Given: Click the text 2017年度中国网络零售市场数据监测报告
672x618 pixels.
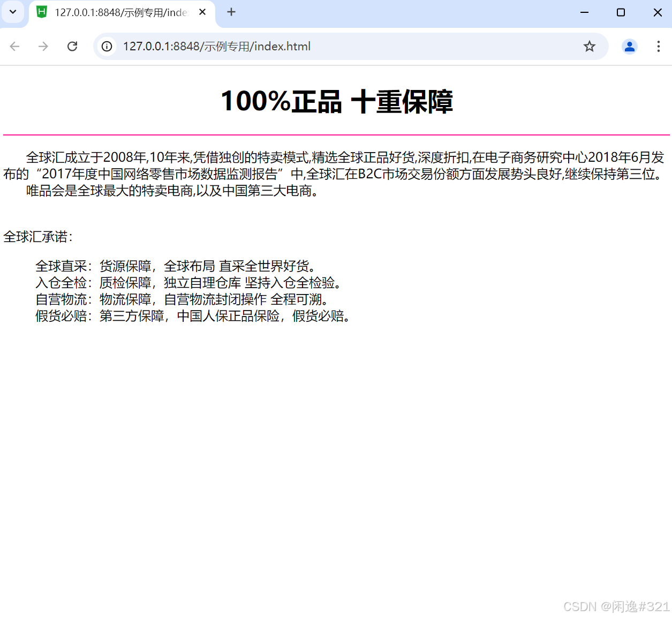Looking at the screenshot, I should (160, 174).
